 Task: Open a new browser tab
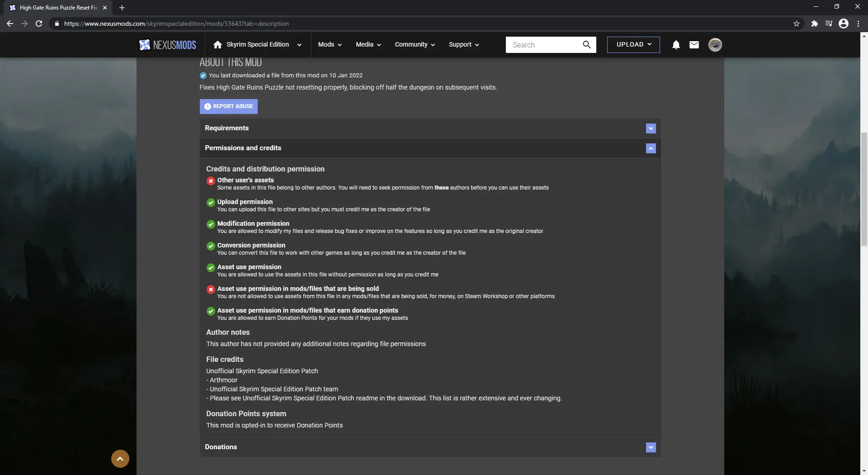[x=122, y=8]
